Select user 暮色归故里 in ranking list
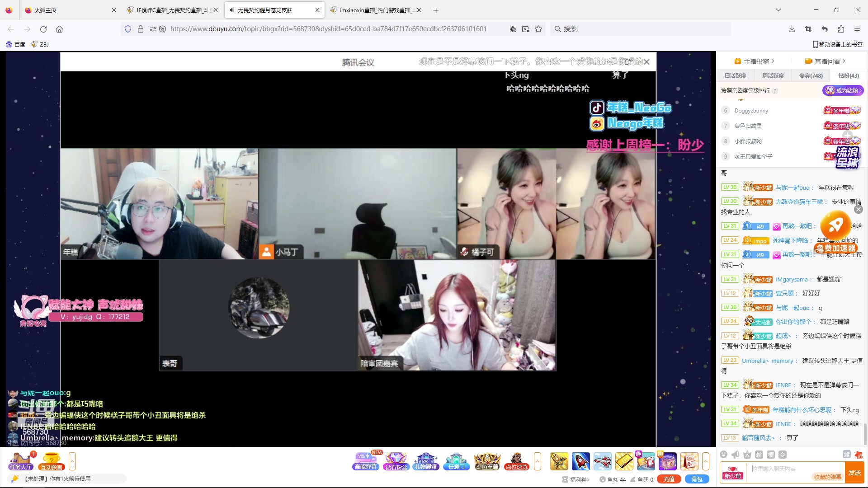 pyautogui.click(x=748, y=126)
